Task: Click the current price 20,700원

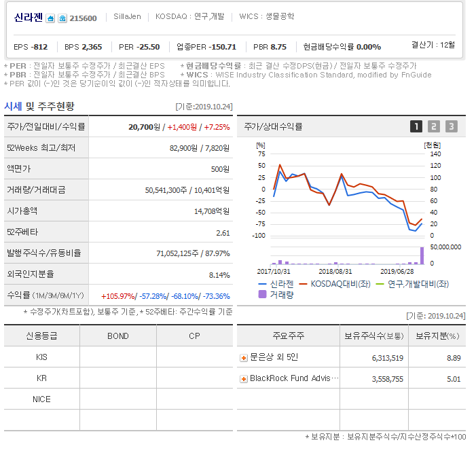Action: (x=144, y=127)
